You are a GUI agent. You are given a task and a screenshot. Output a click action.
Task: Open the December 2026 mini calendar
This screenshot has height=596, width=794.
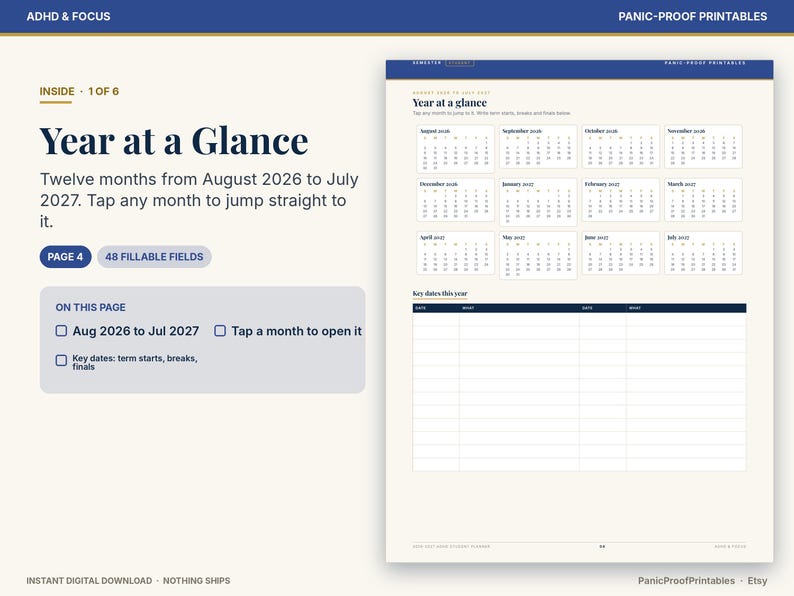click(x=455, y=200)
